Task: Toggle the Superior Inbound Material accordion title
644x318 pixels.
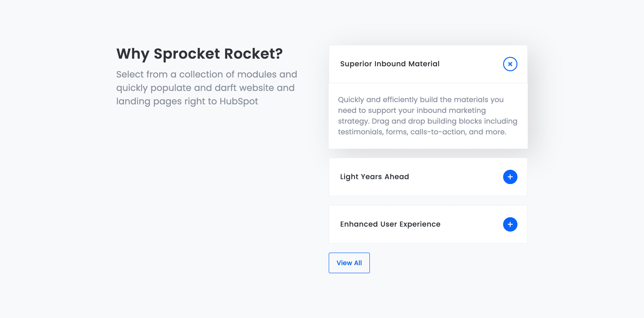Action: coord(390,64)
